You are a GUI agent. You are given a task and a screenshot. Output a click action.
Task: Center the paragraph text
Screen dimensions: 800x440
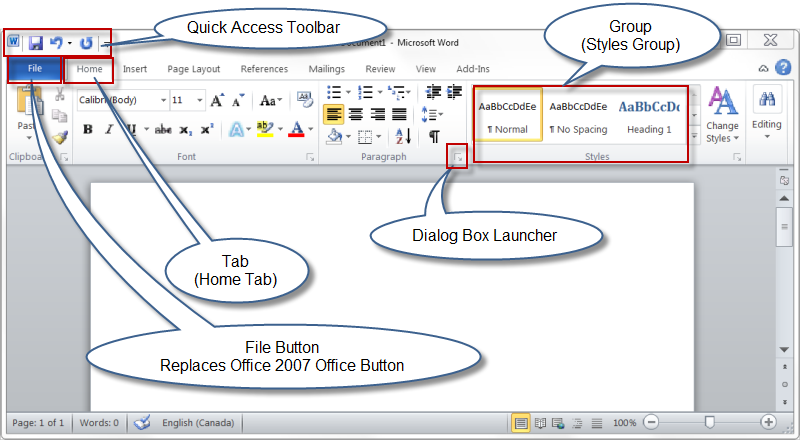356,114
